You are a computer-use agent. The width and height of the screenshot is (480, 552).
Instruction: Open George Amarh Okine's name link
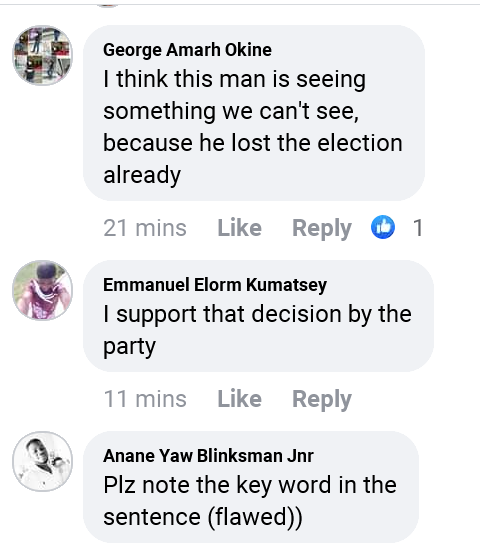point(187,50)
